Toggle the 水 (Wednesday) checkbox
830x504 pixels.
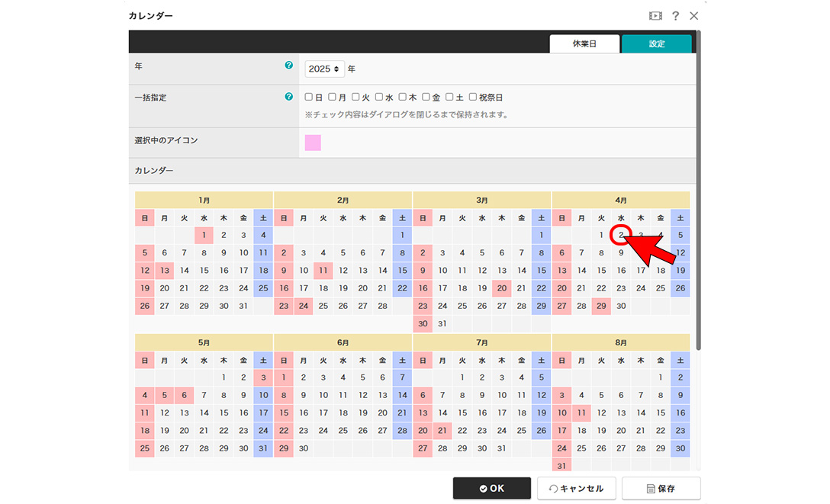click(x=379, y=97)
